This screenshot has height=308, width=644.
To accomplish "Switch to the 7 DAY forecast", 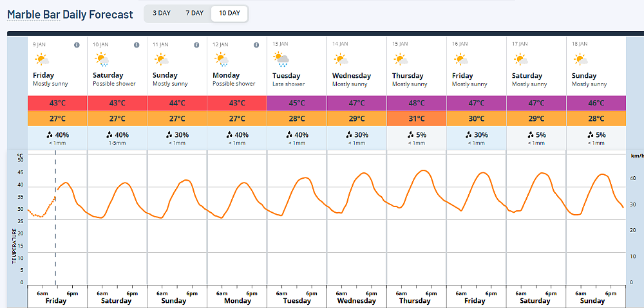I will 194,13.
